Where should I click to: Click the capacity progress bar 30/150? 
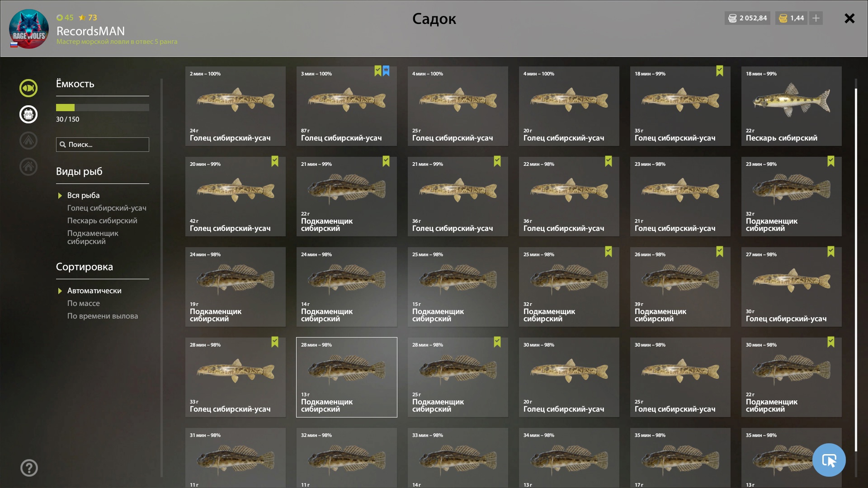(103, 108)
